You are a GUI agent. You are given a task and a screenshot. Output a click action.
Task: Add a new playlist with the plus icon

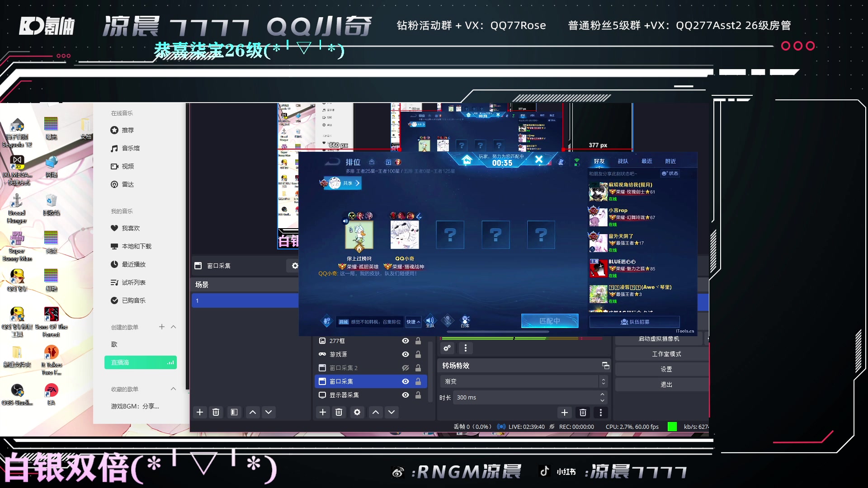coord(161,327)
